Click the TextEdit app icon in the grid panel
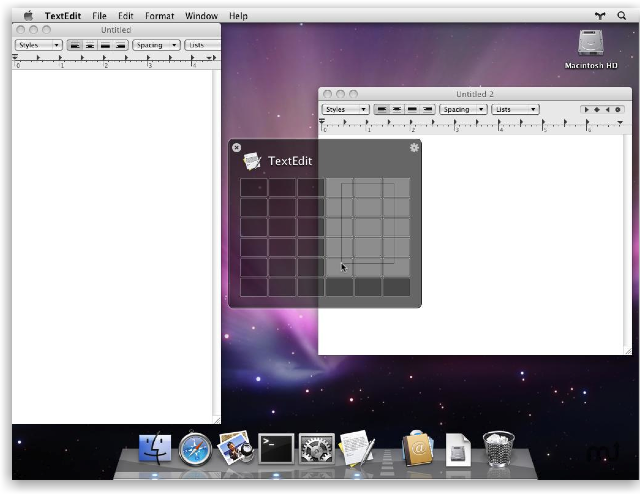The width and height of the screenshot is (640, 494). 252,161
